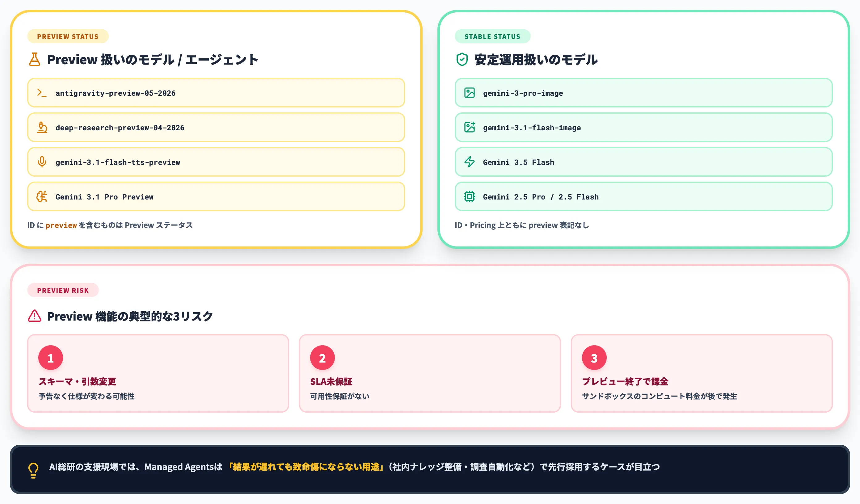Select the PREVIEW STATUS badge
The image size is (860, 504).
pyautogui.click(x=68, y=36)
